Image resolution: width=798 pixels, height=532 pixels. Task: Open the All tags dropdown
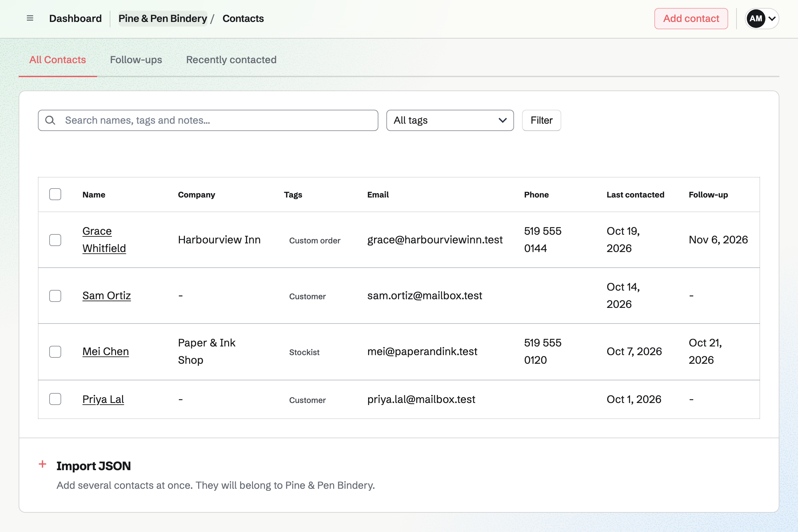pyautogui.click(x=450, y=120)
